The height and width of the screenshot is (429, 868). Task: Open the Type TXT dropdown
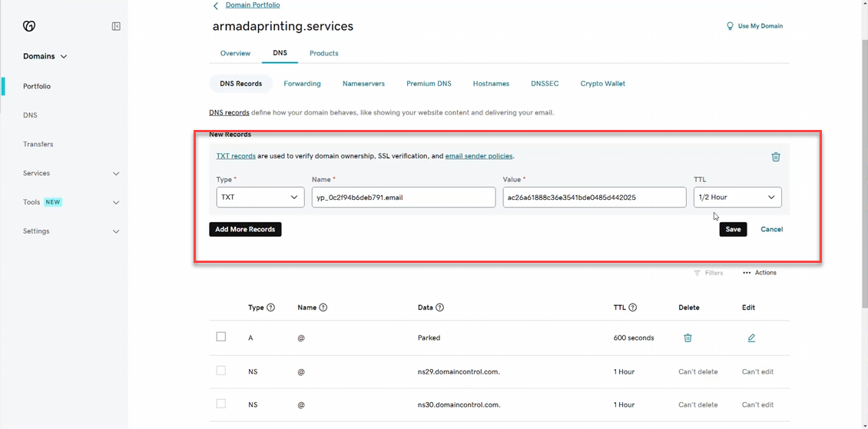coord(260,198)
